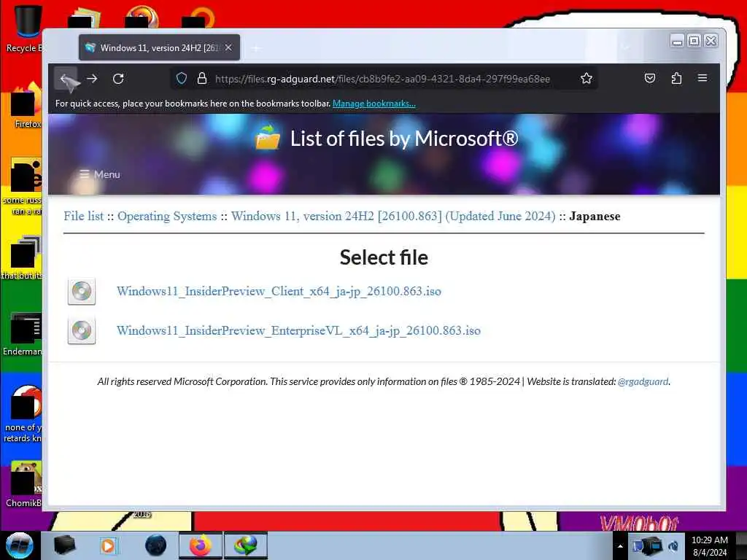The height and width of the screenshot is (560, 747).
Task: Open Windows 11, version 24H2 breadcrumb link
Action: click(393, 216)
